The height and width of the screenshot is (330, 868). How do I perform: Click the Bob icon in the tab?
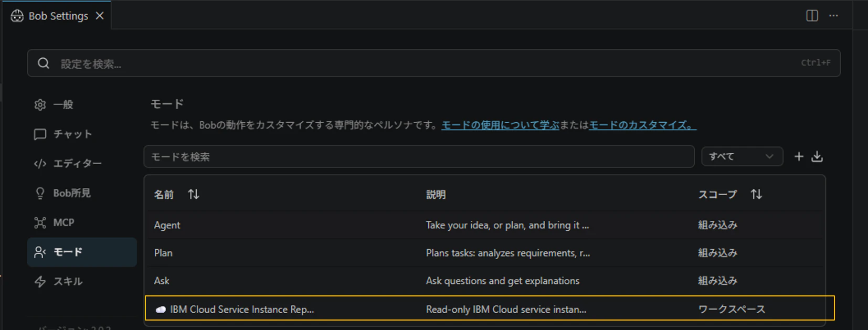pos(17,16)
